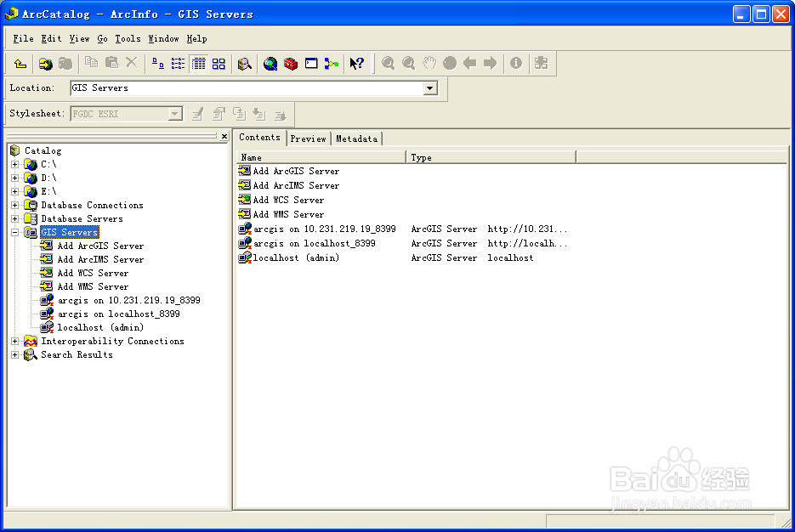795x532 pixels.
Task: Launch ArcMap from the toolbar
Action: pyautogui.click(x=270, y=64)
